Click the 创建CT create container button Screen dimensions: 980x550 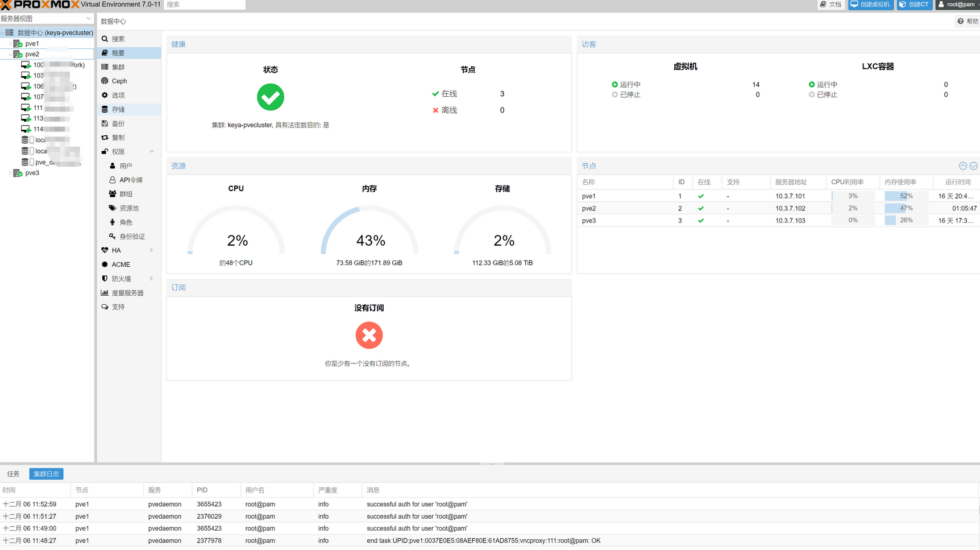click(x=915, y=5)
